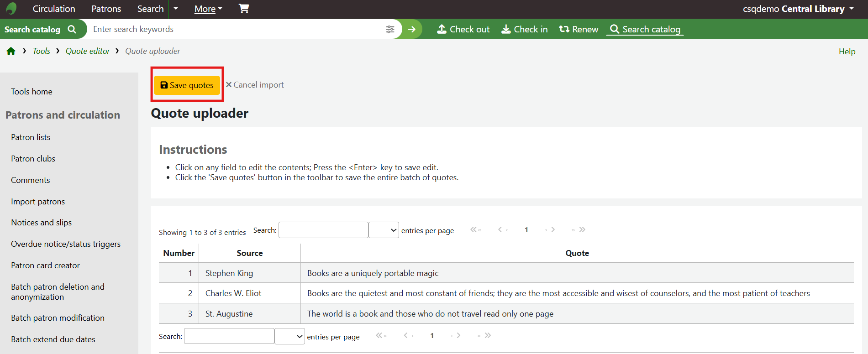
Task: Submit search with the arrow button
Action: point(412,29)
